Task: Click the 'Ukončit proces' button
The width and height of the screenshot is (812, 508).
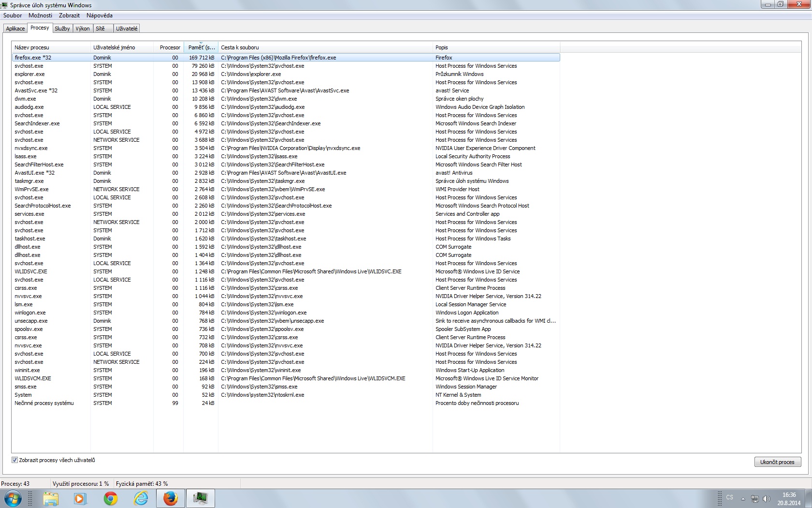Action: [777, 462]
